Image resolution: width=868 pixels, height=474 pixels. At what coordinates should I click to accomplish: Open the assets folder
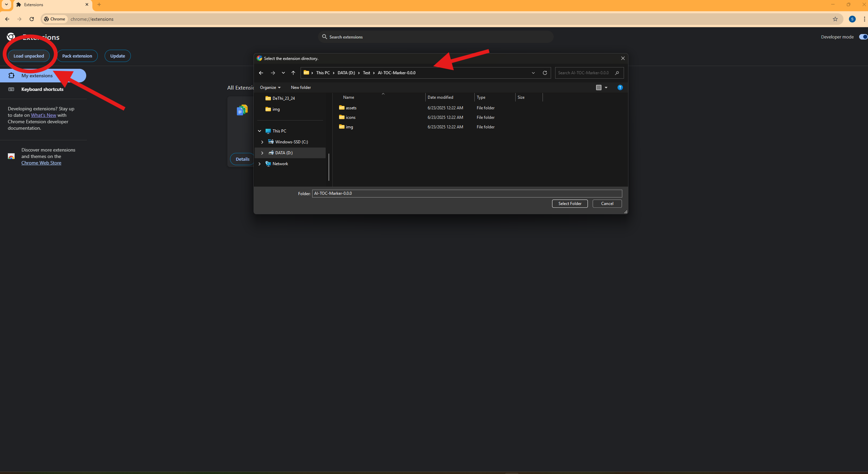click(x=351, y=108)
